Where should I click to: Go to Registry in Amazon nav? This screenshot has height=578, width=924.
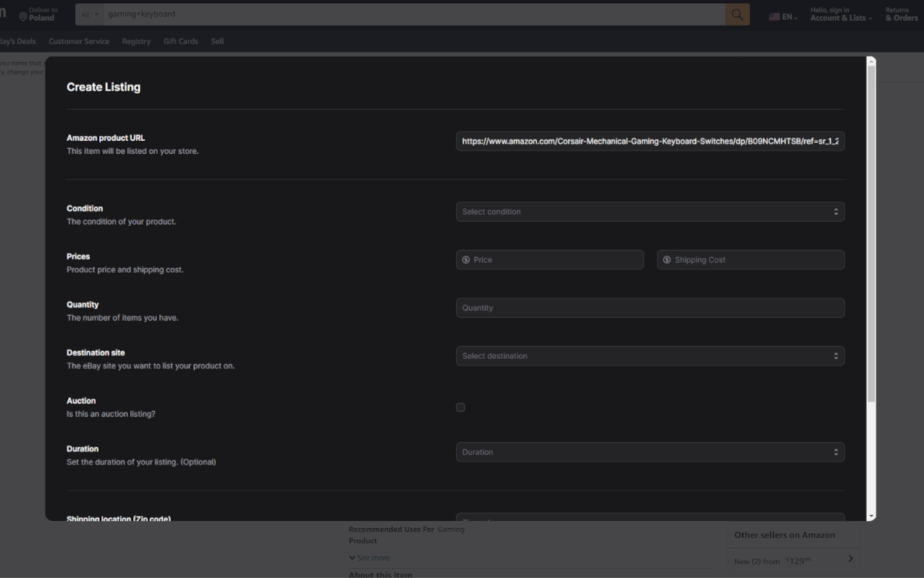(x=136, y=41)
